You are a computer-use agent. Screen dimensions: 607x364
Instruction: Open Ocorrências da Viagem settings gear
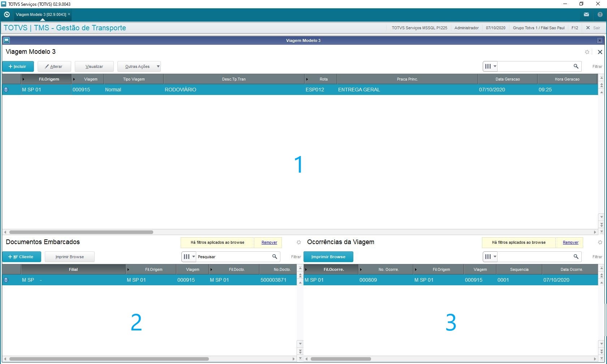point(600,242)
